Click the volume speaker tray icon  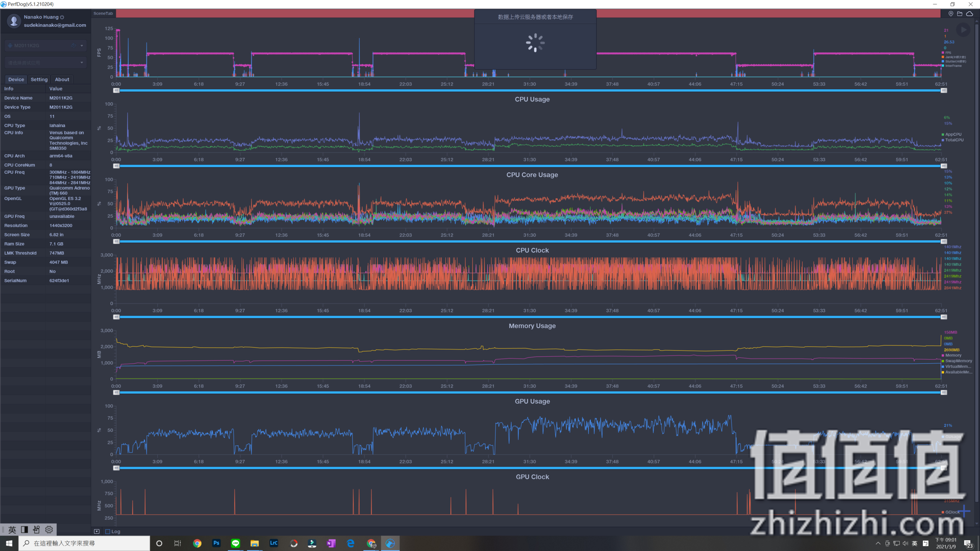point(905,543)
